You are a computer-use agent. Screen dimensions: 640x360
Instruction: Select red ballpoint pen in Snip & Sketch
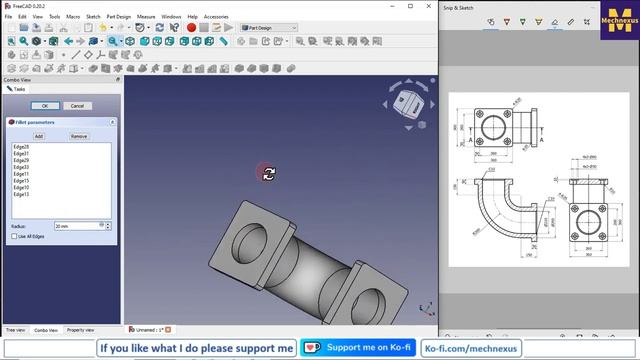pos(507,22)
